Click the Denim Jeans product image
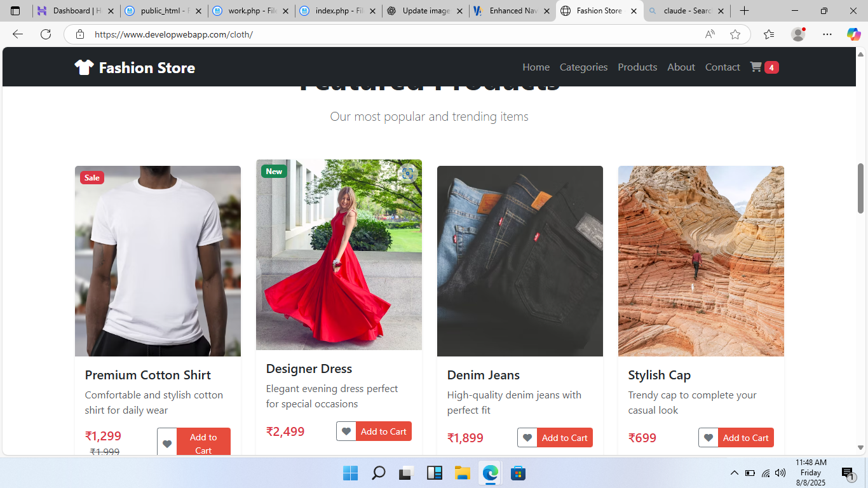 coord(520,261)
